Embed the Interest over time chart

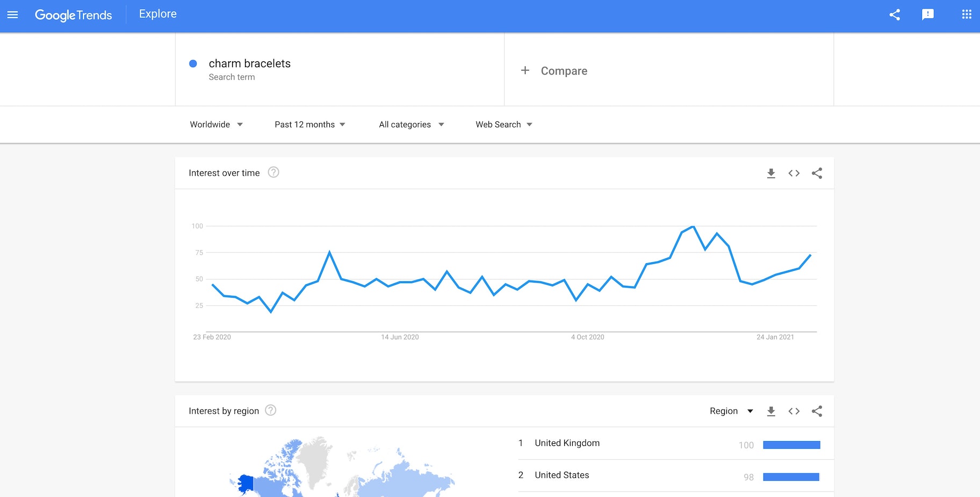pos(794,173)
